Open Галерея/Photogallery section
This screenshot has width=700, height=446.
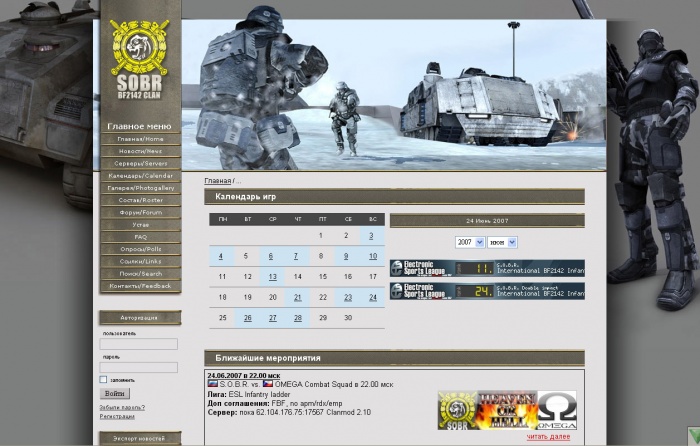pyautogui.click(x=141, y=188)
